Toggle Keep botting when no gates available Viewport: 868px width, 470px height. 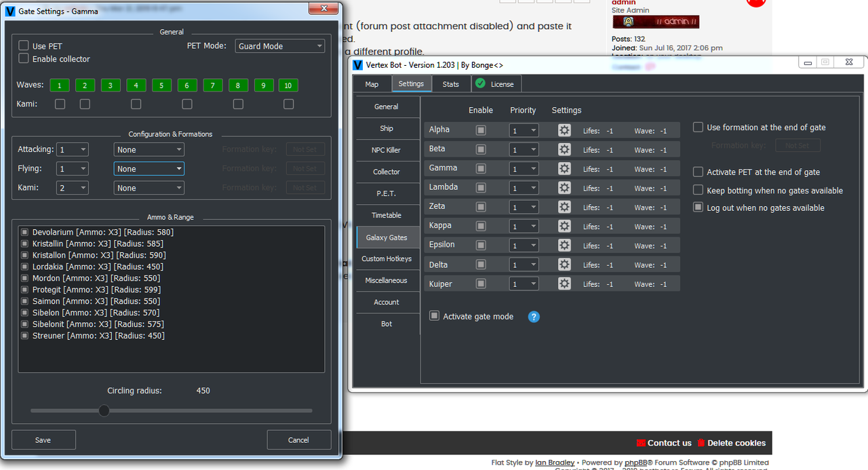tap(698, 190)
